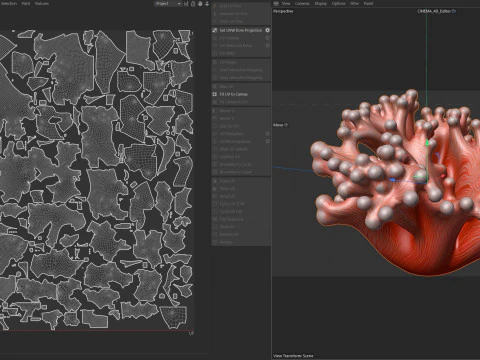Open the Cameras menu of the viewport

click(302, 3)
